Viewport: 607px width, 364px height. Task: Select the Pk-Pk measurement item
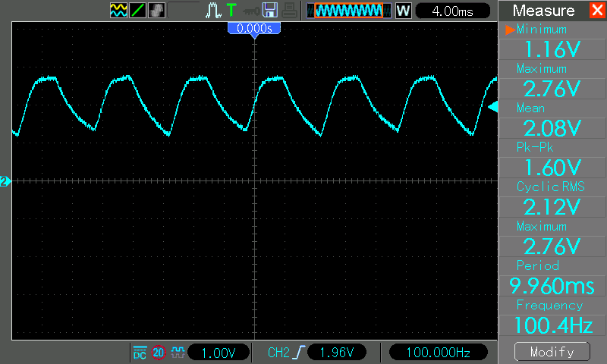552,158
